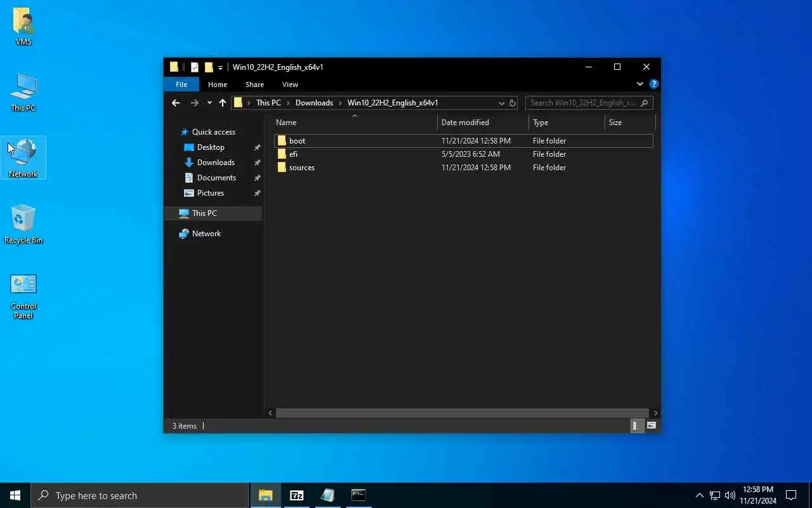Sort by the Type column header
Viewport: 812px width, 508px height.
pyautogui.click(x=566, y=123)
